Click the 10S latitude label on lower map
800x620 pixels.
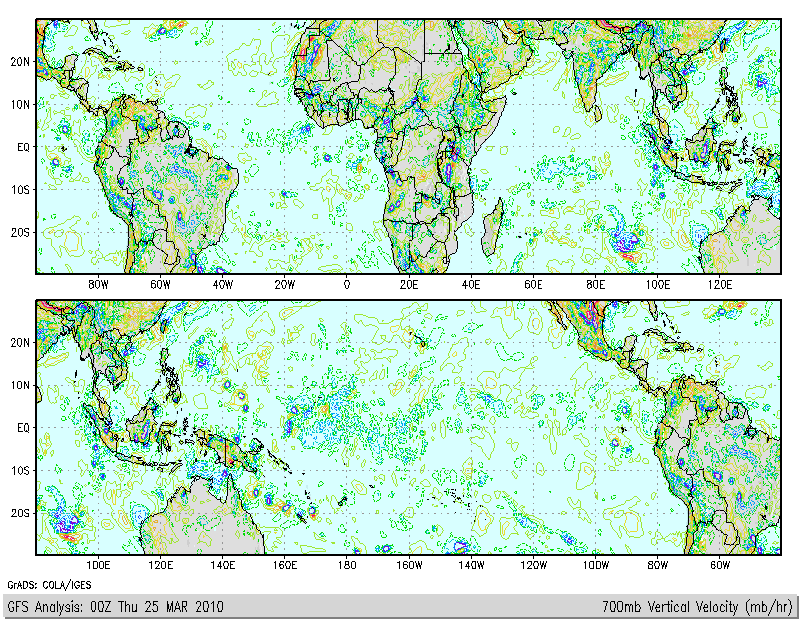click(x=20, y=470)
